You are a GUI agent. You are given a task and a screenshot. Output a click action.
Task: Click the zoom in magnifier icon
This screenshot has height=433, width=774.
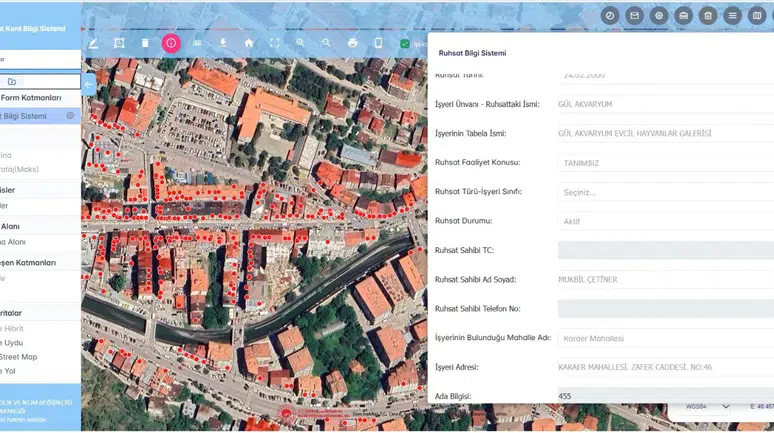[300, 43]
